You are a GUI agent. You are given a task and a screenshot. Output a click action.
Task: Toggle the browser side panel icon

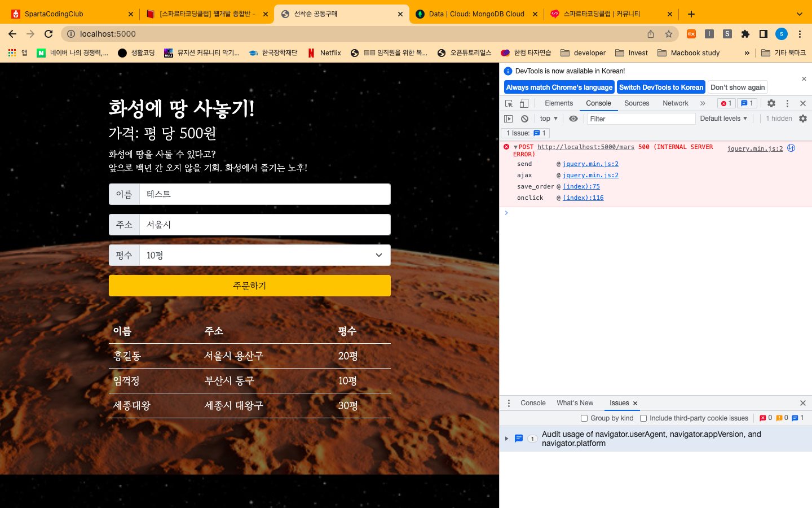tap(764, 34)
